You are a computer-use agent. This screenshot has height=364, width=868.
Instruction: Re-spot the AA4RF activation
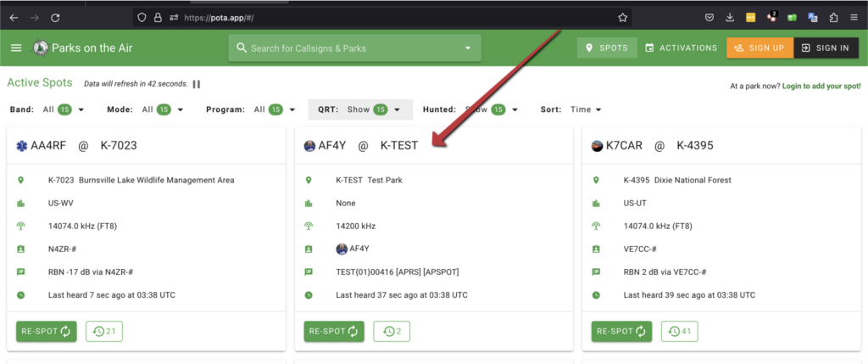(x=47, y=331)
